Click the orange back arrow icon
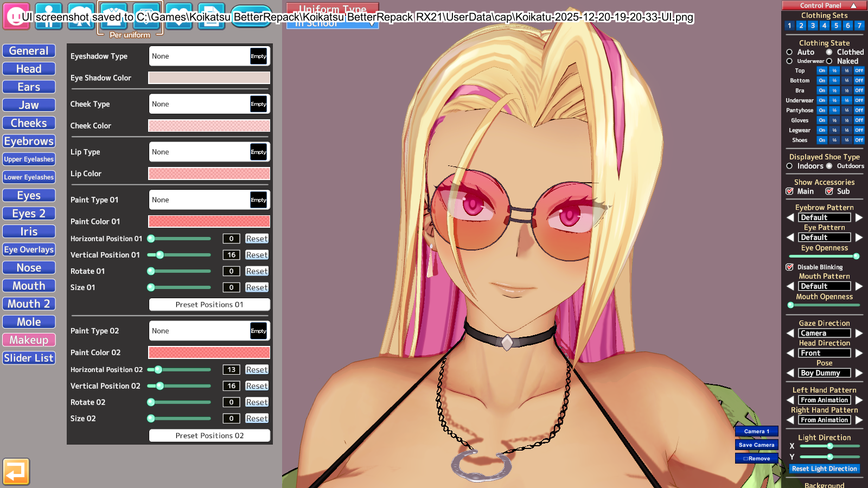868x488 pixels. click(16, 471)
